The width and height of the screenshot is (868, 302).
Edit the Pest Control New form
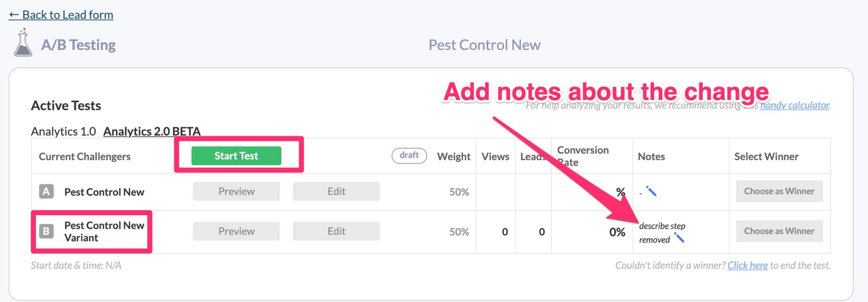pyautogui.click(x=336, y=191)
